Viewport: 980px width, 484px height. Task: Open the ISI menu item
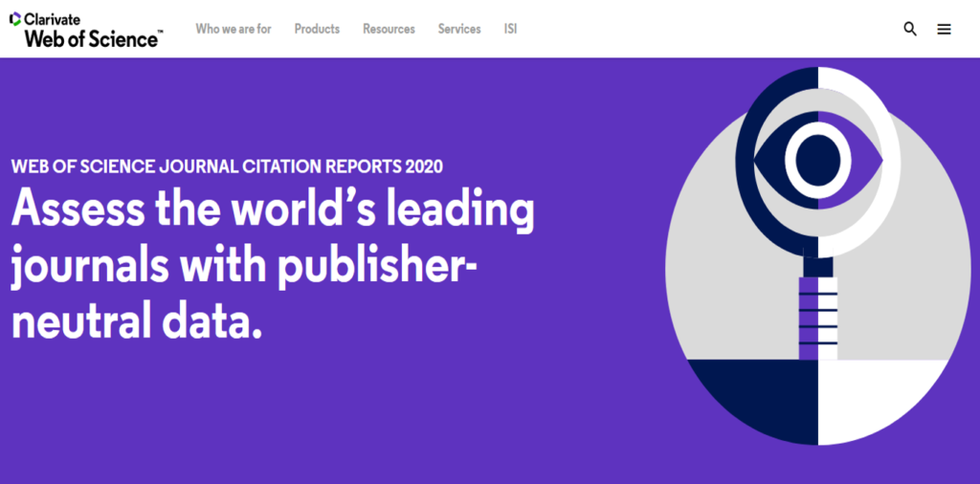point(511,29)
